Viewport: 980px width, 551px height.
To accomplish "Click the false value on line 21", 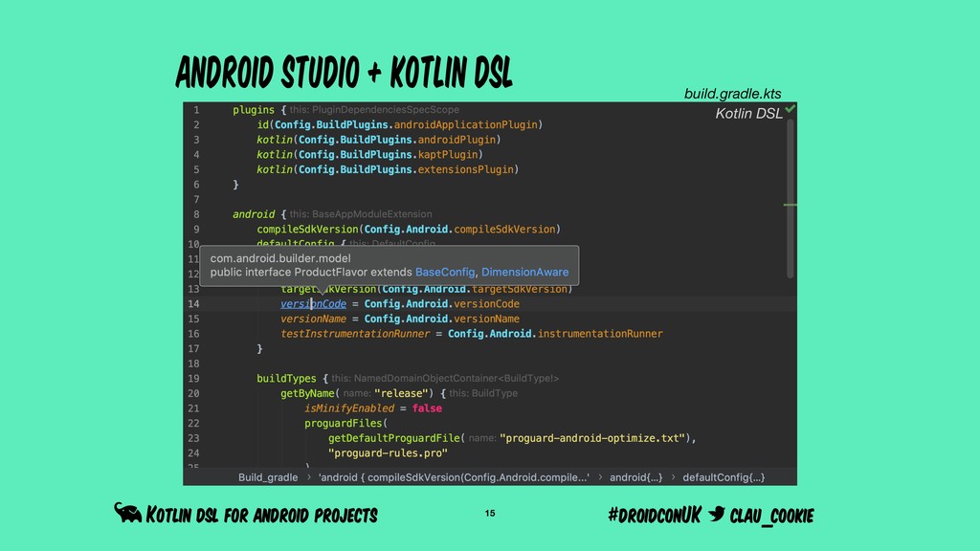I will [427, 408].
